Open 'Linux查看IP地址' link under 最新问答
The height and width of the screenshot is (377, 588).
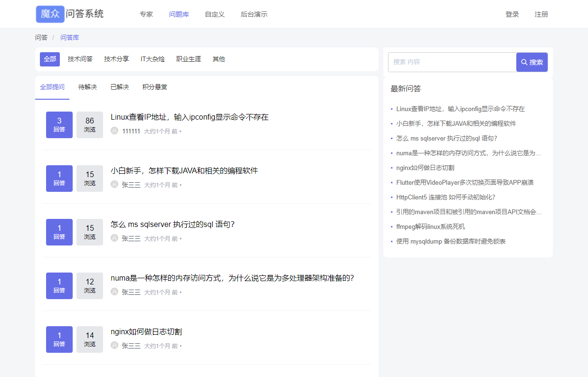tap(461, 109)
